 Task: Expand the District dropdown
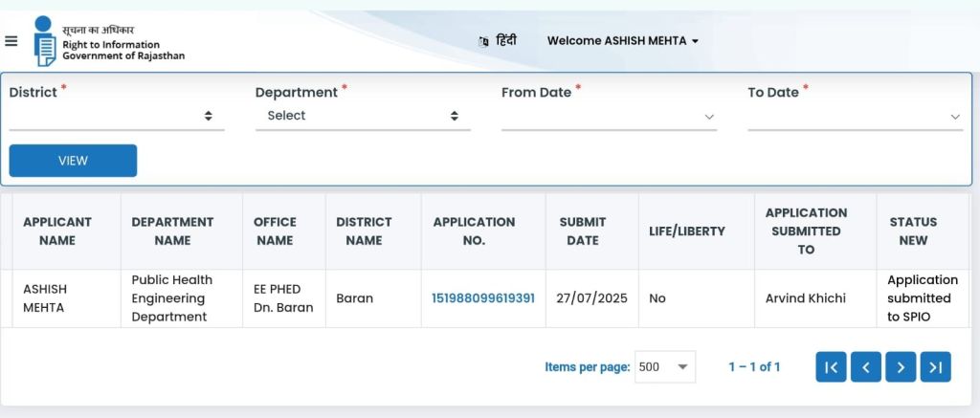pyautogui.click(x=116, y=116)
